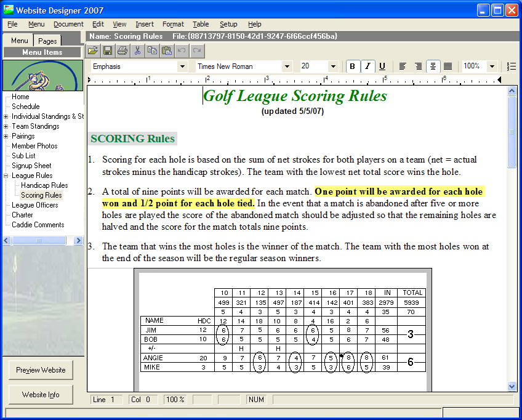522x420 pixels.
Task: Select Handicap Rules tree item
Action: click(x=44, y=185)
